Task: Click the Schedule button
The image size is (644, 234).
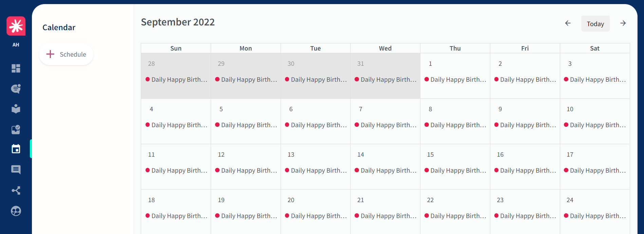Action: (66, 54)
